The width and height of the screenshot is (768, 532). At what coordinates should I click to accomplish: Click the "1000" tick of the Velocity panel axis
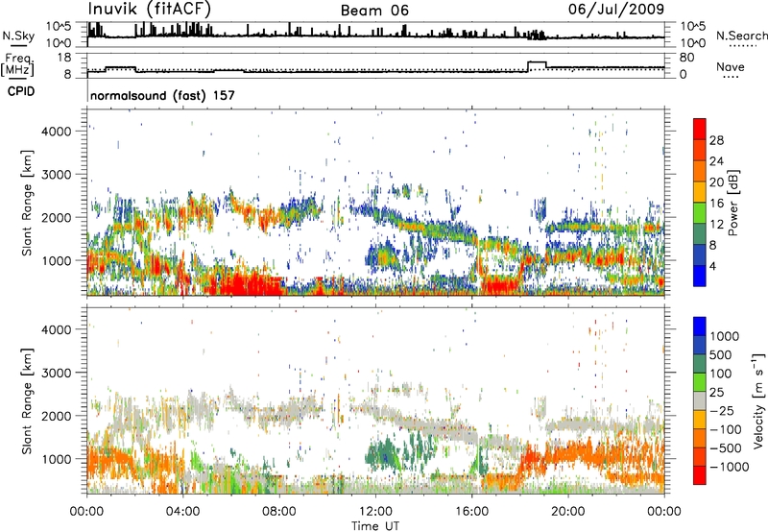(57, 459)
